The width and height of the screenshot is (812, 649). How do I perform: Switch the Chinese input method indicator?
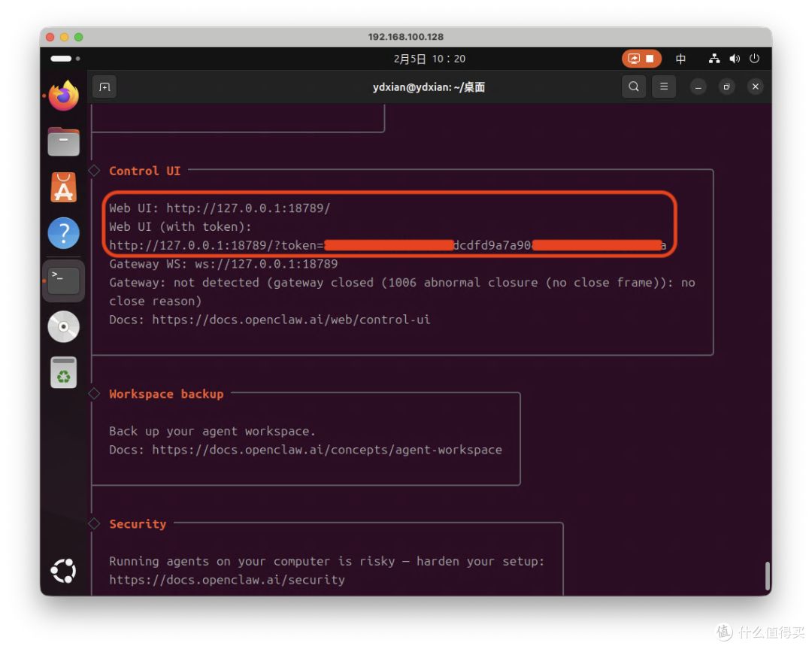pyautogui.click(x=681, y=59)
